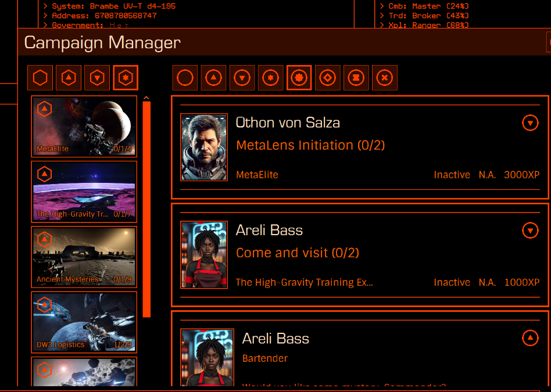This screenshot has height=392, width=551.
Task: Click the hexagon up-triangle campaign filter
Action: [x=69, y=78]
